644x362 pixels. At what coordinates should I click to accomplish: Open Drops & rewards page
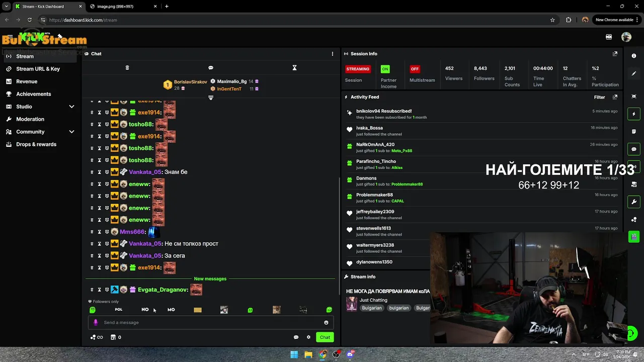point(39,144)
